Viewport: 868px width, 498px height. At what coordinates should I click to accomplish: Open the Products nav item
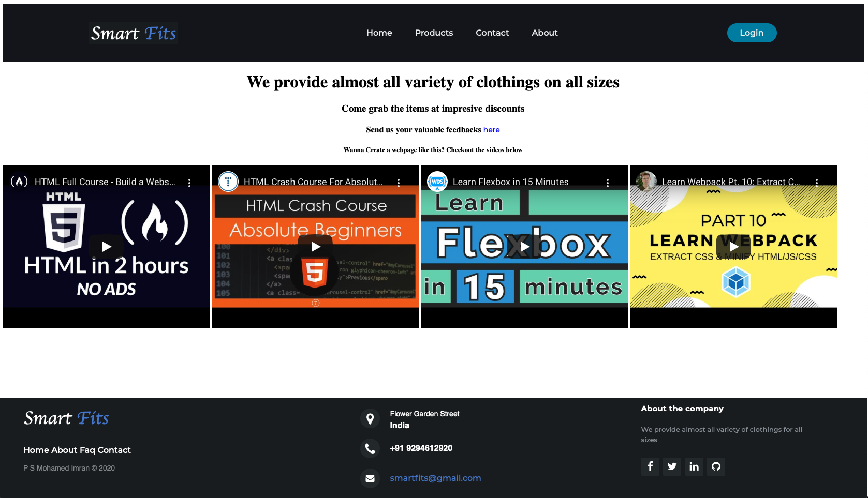434,33
